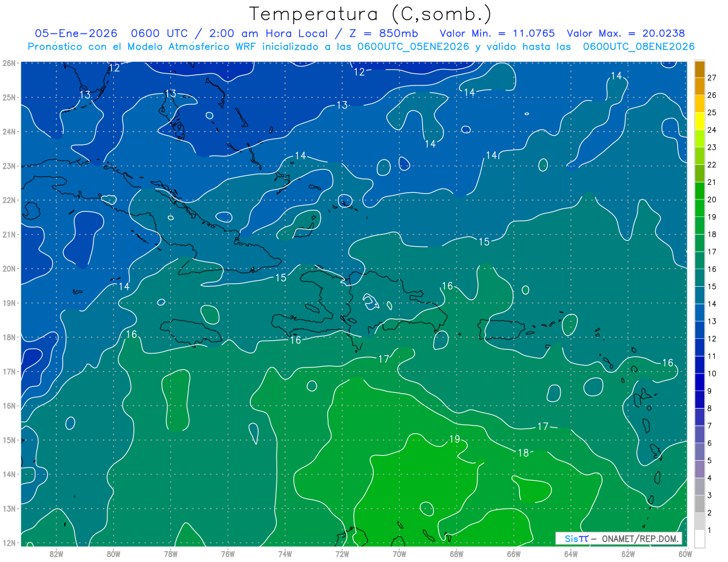The height and width of the screenshot is (562, 728).
Task: Click the "76W" longitude axis label
Action: 227,553
